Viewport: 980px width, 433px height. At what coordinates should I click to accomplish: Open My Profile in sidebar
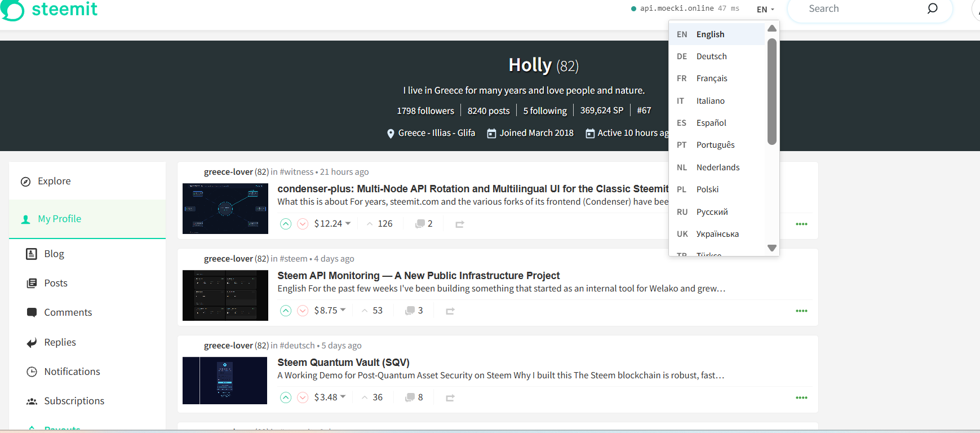87,219
